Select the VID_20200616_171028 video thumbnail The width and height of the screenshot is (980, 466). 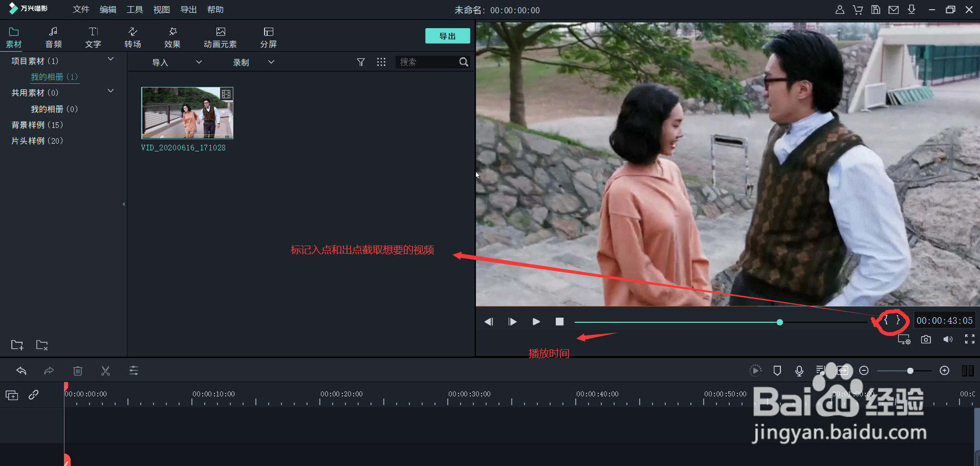coord(187,113)
